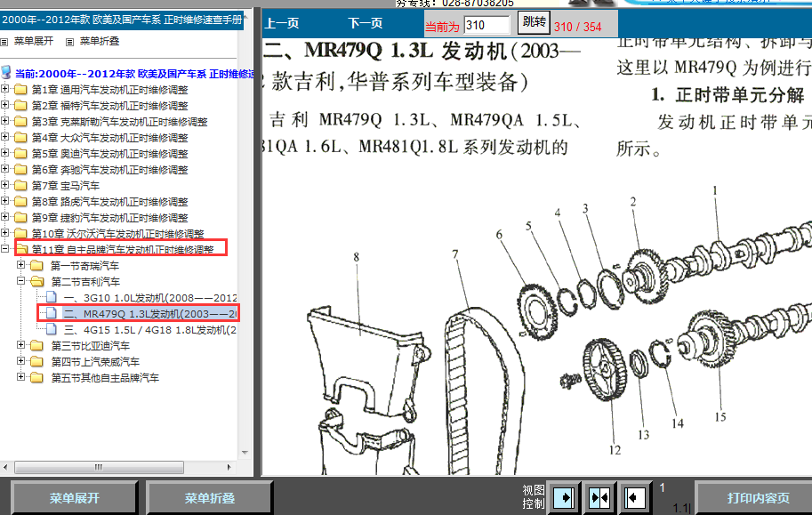Click folder icon of 第6章 奔驰汽车
The image size is (812, 515).
[x=20, y=169]
